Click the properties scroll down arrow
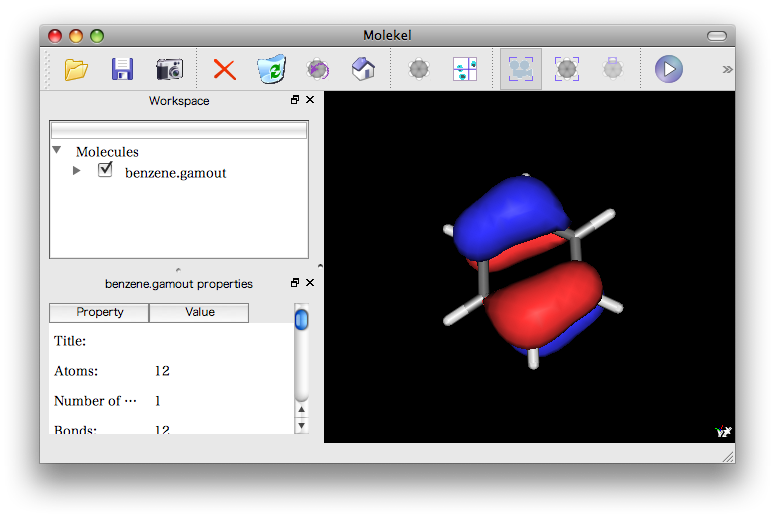This screenshot has height=518, width=775. click(301, 425)
